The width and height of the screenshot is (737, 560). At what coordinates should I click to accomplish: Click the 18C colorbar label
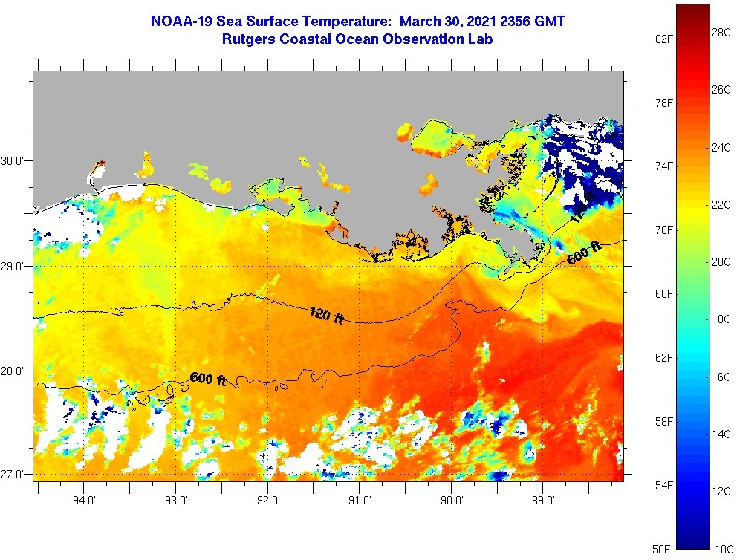click(x=721, y=319)
